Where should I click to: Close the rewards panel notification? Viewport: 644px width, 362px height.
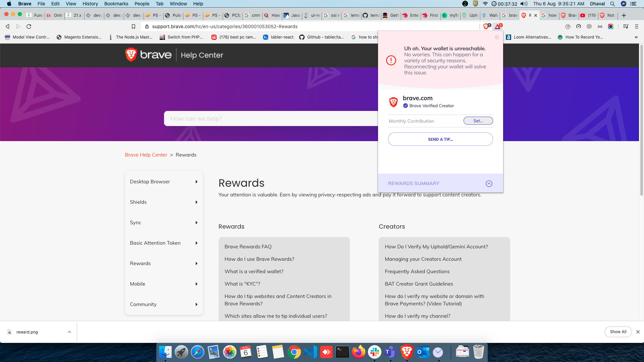tap(497, 37)
